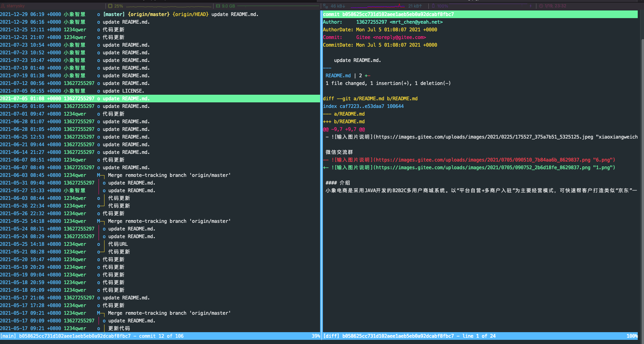Select the 2021-07-01 09:47 代码更新 commit

pyautogui.click(x=160, y=114)
